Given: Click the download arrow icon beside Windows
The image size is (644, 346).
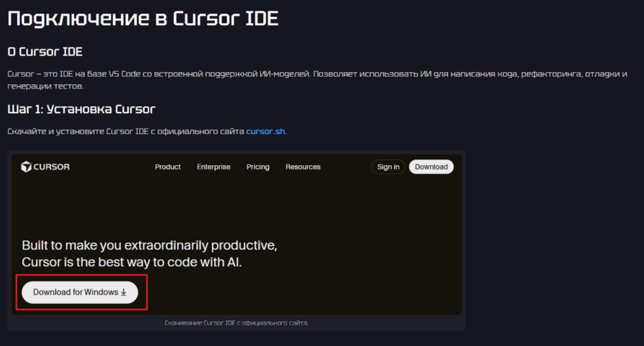Looking at the screenshot, I should click(x=124, y=292).
